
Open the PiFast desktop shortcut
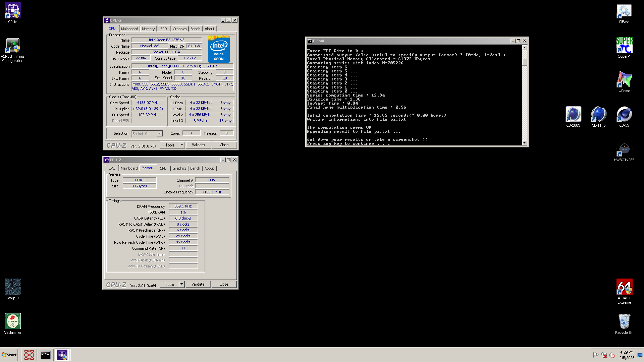coord(624,13)
